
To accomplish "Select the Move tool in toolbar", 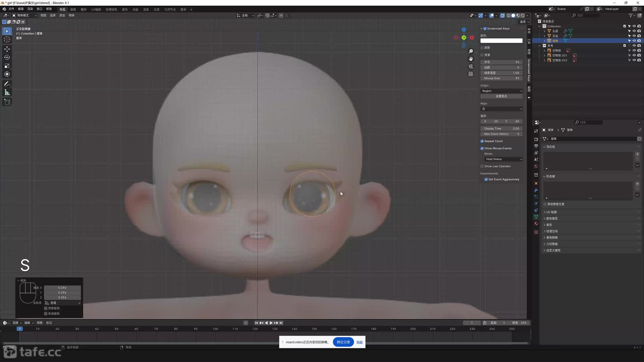I will point(7,49).
